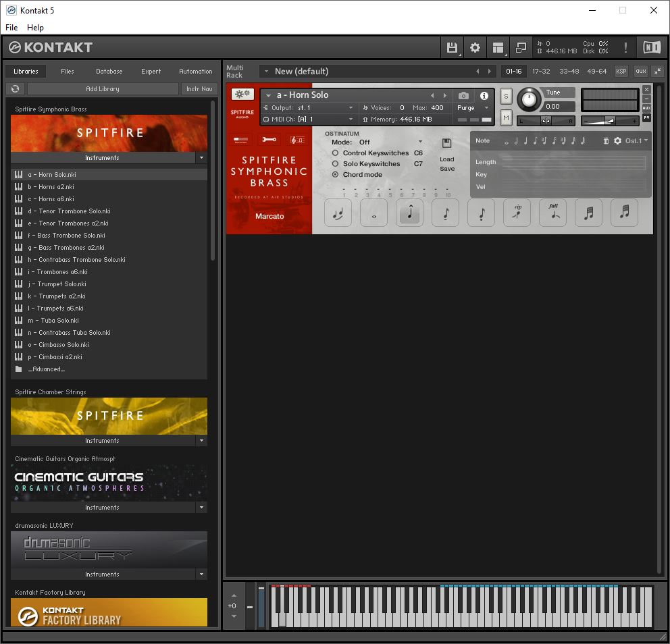
Task: Remove the Horn Solo instrument with X
Action: [x=646, y=89]
